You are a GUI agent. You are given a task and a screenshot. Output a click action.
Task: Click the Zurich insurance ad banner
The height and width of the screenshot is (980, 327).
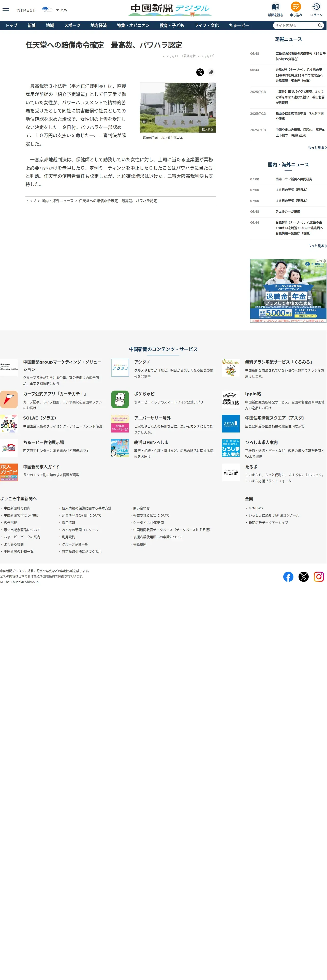click(288, 291)
